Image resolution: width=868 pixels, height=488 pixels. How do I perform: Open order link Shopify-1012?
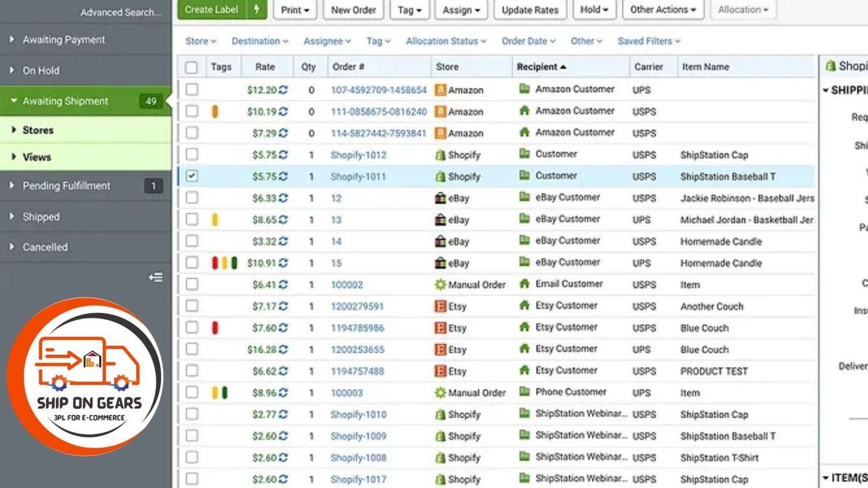pyautogui.click(x=358, y=155)
